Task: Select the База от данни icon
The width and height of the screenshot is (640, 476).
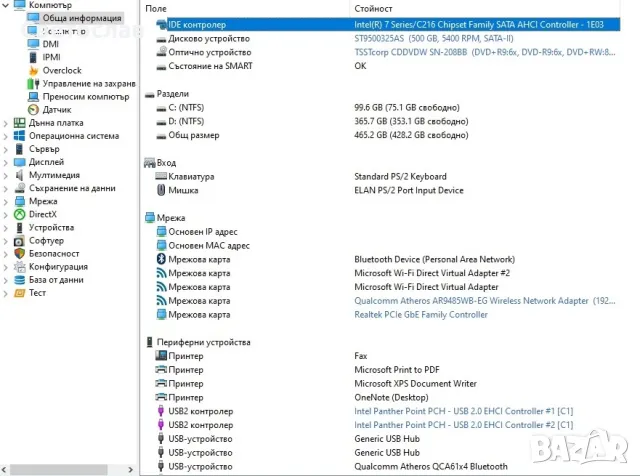Action: (x=21, y=280)
